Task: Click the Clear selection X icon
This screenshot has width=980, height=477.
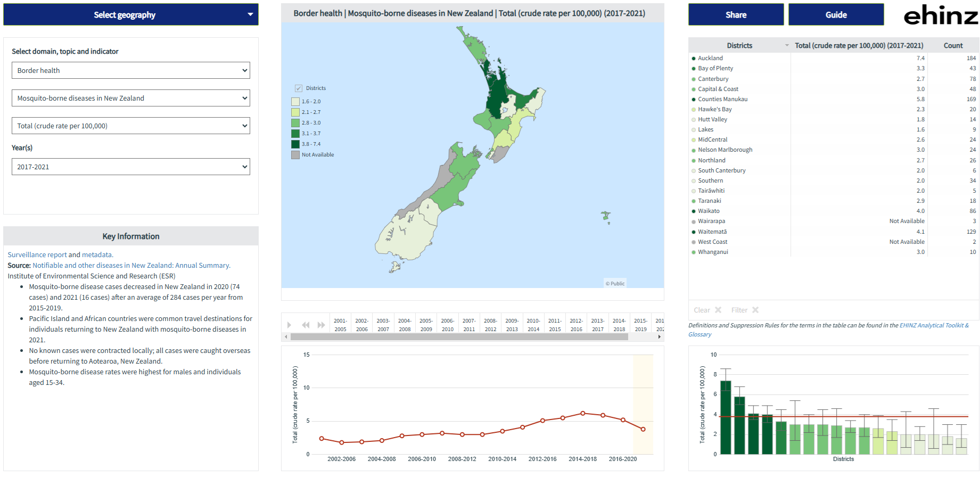Action: pyautogui.click(x=718, y=310)
